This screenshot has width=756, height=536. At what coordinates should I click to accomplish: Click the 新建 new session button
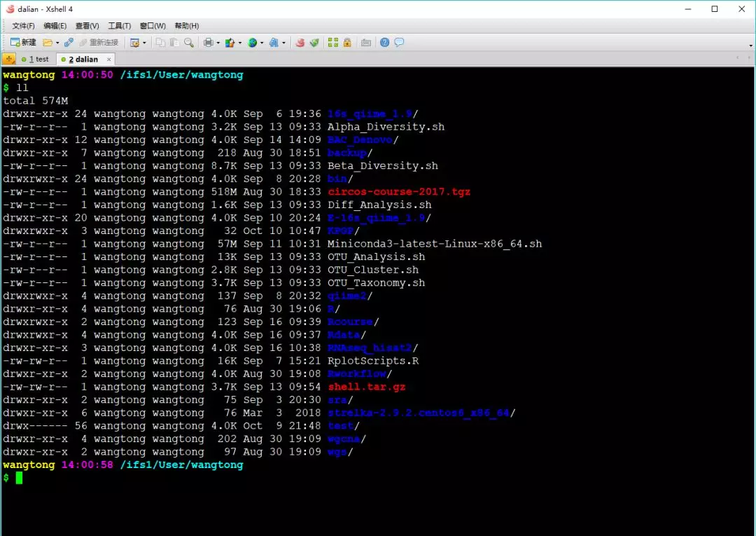pos(23,43)
